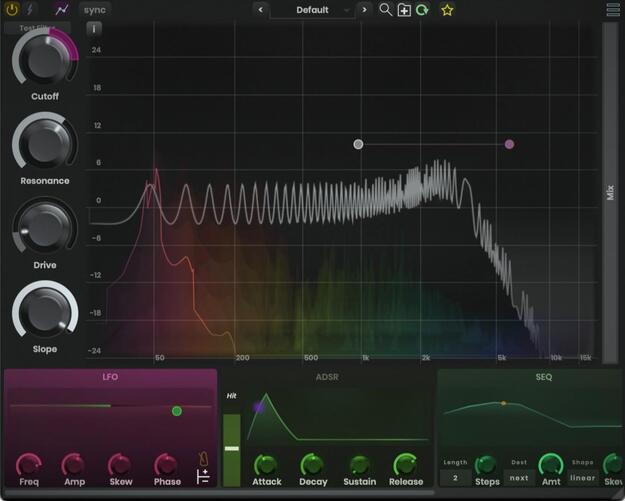
Task: Click the green LFO position dot
Action: pos(177,411)
